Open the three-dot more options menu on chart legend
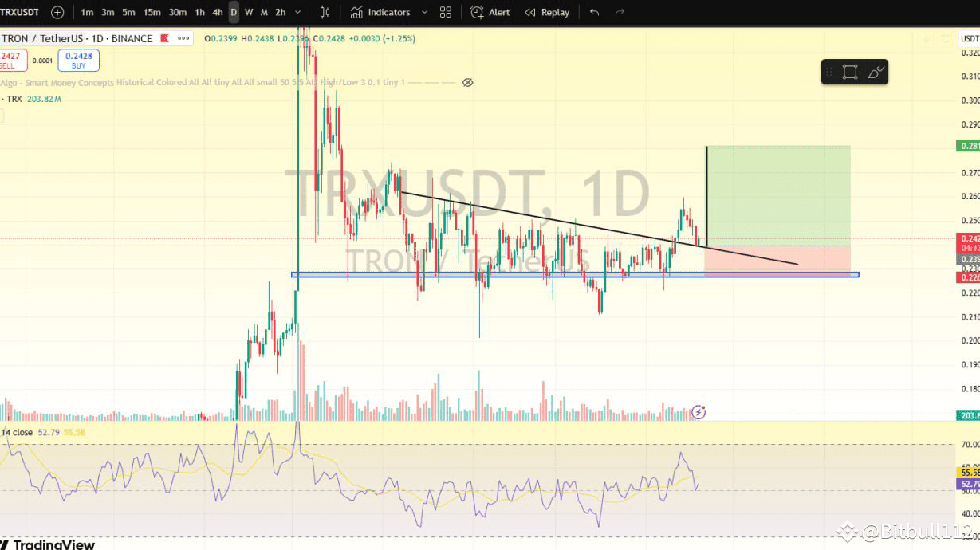980x550 pixels. (183, 38)
